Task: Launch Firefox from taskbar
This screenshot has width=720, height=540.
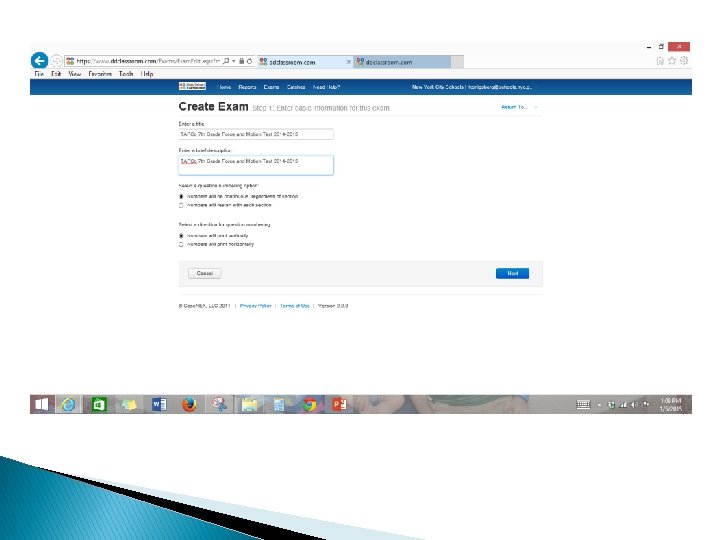Action: click(x=189, y=405)
